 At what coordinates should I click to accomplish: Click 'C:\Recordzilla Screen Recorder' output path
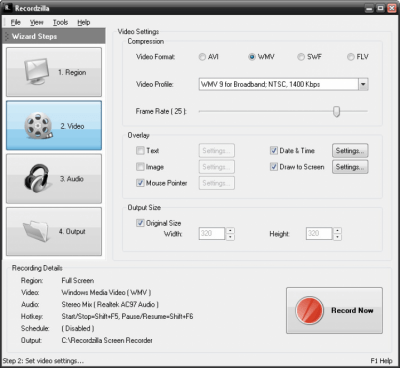click(107, 340)
